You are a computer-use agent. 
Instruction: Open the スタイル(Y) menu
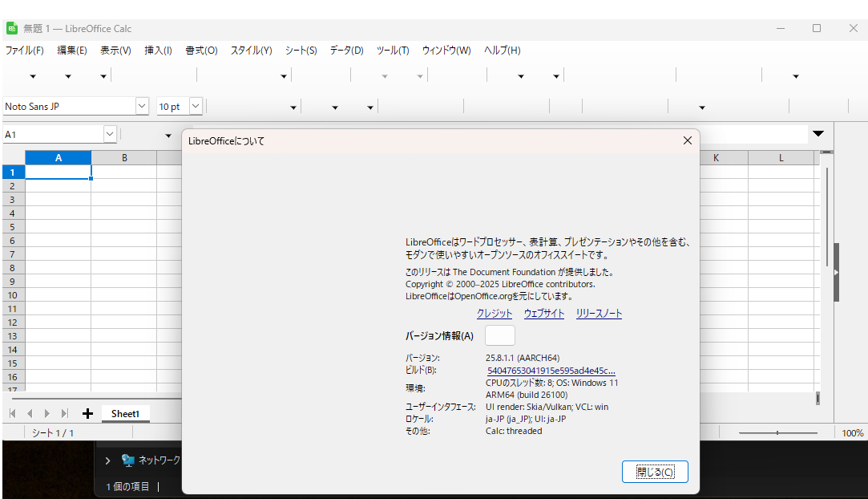[x=252, y=51]
